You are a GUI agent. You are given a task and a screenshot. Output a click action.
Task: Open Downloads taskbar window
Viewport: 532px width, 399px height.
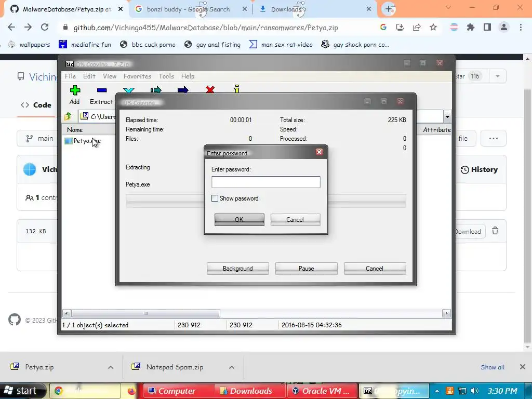pyautogui.click(x=250, y=391)
